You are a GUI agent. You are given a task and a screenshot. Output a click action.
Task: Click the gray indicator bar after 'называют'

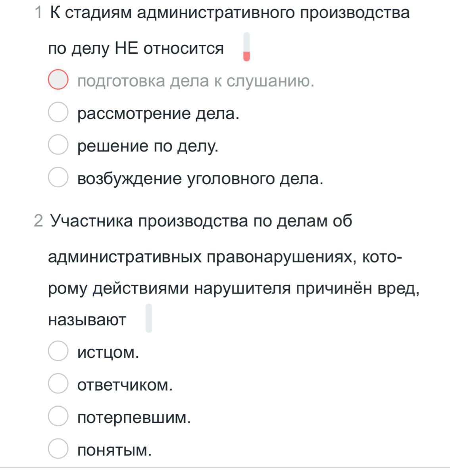point(149,318)
